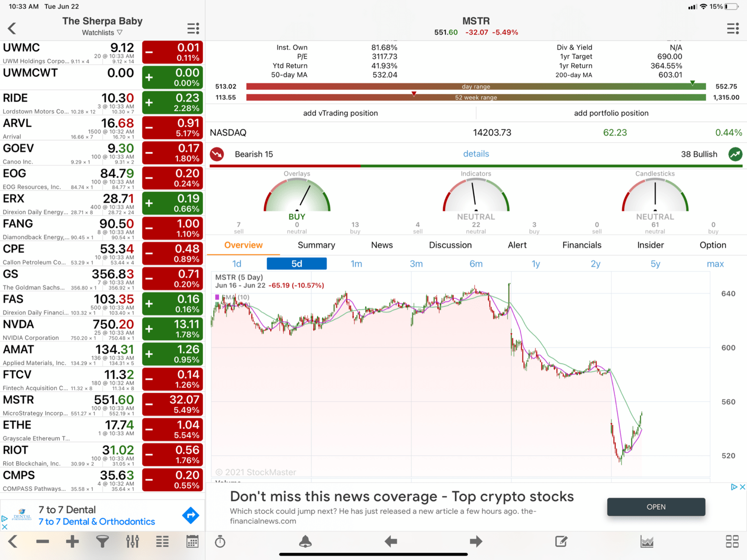Screen dimensions: 747x560
Task: Expand the Watchlists dropdown
Action: point(102,32)
